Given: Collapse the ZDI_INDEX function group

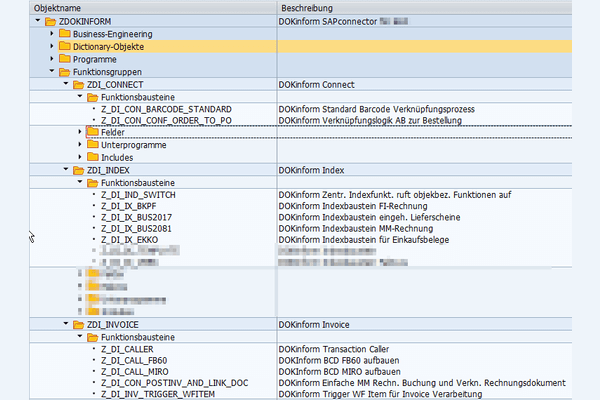Looking at the screenshot, I should [66, 170].
